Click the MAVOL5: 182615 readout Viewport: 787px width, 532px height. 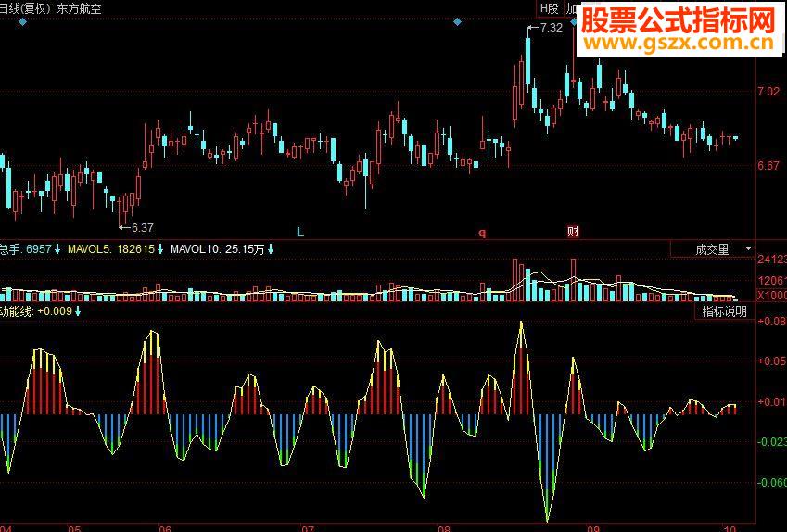click(x=111, y=249)
